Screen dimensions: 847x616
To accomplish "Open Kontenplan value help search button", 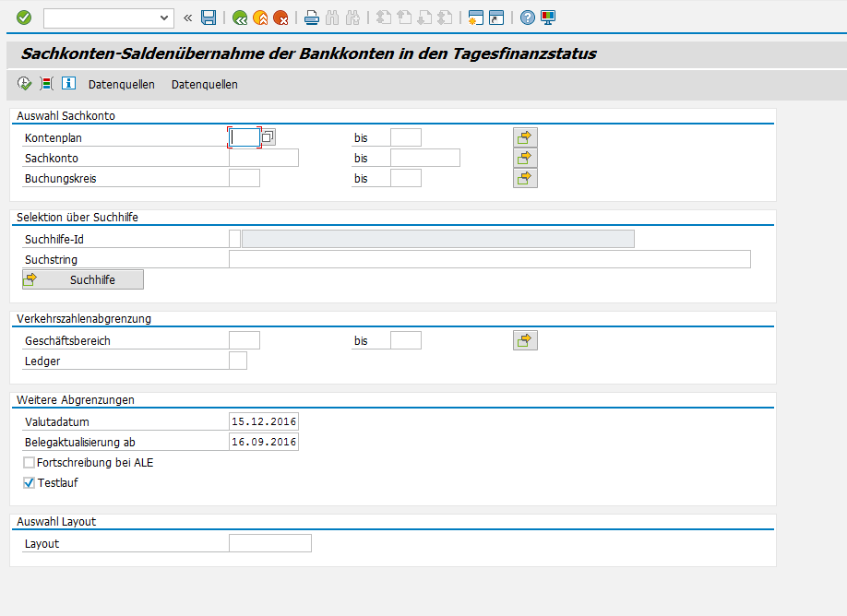I will tap(268, 137).
